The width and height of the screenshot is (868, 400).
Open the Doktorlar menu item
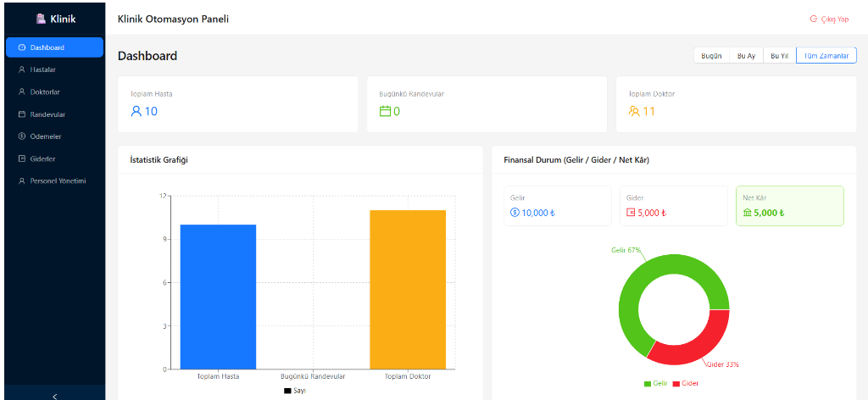(x=55, y=92)
